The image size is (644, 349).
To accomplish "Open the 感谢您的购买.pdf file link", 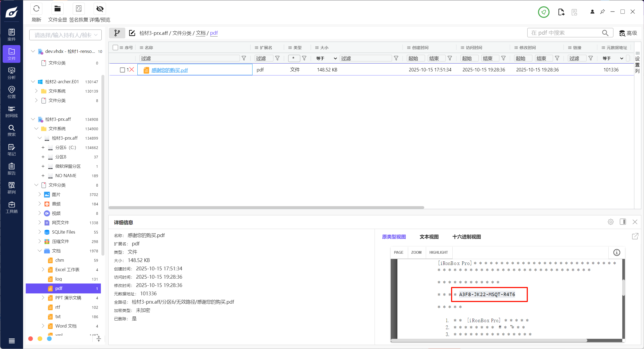I will point(170,70).
